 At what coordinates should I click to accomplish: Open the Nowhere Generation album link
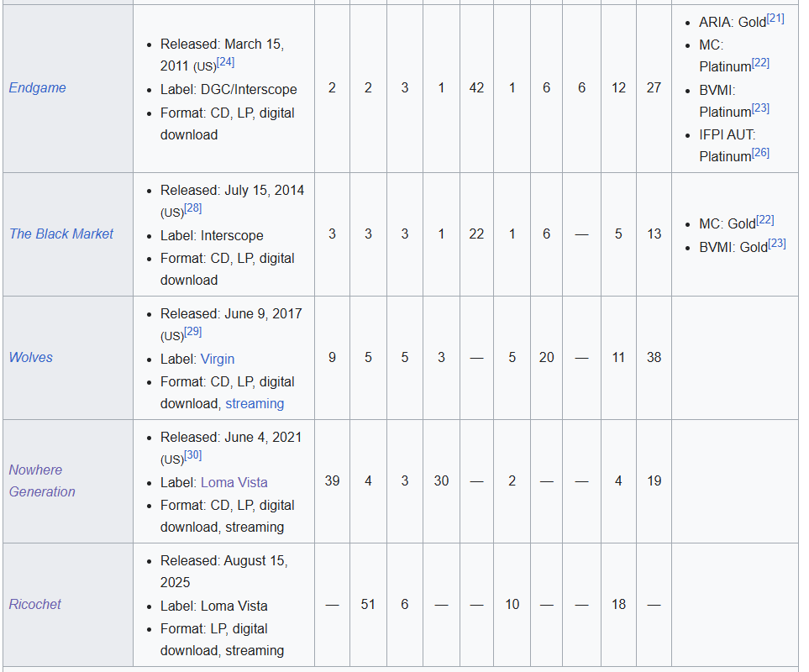42,480
